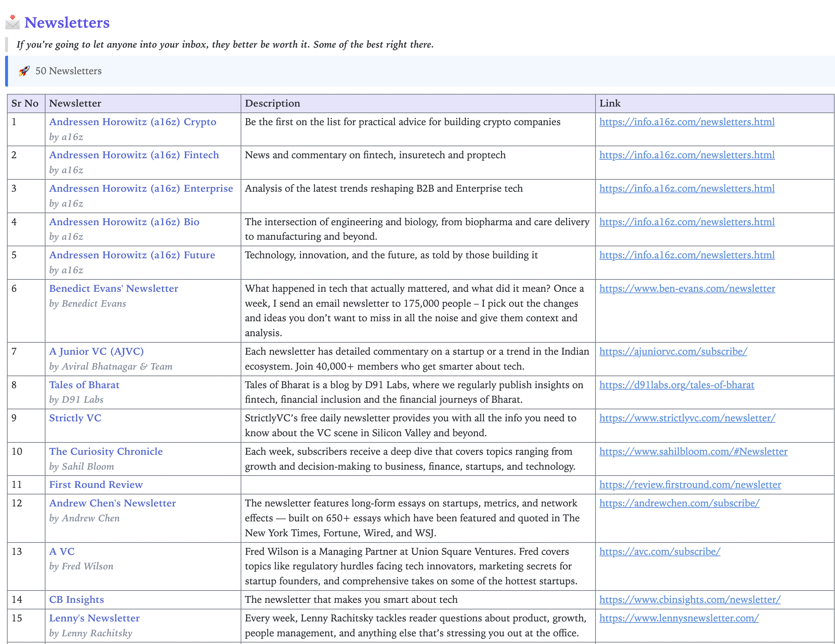Open Andressen Horowitz (a16z) Crypto newsletter

pyautogui.click(x=132, y=122)
